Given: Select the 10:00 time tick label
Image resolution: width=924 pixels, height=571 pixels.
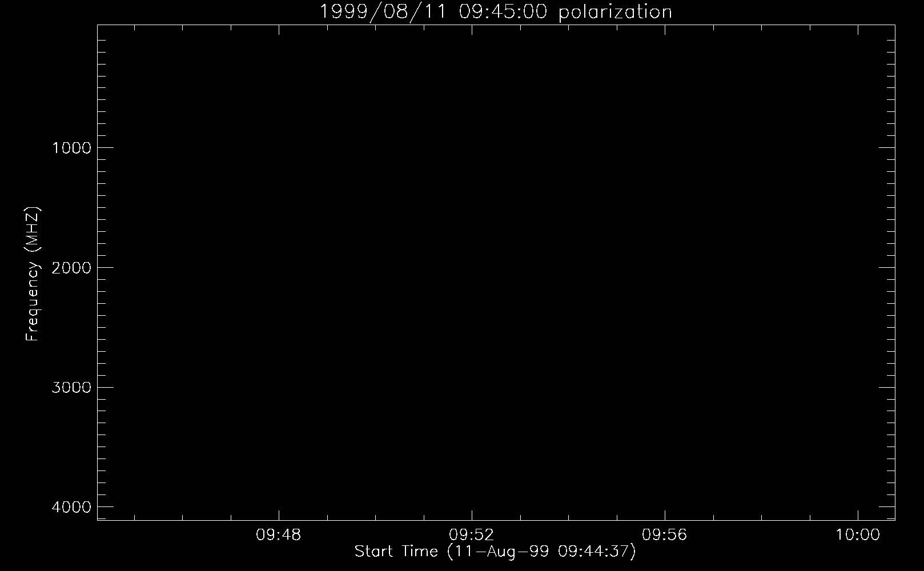Looking at the screenshot, I should point(857,535).
